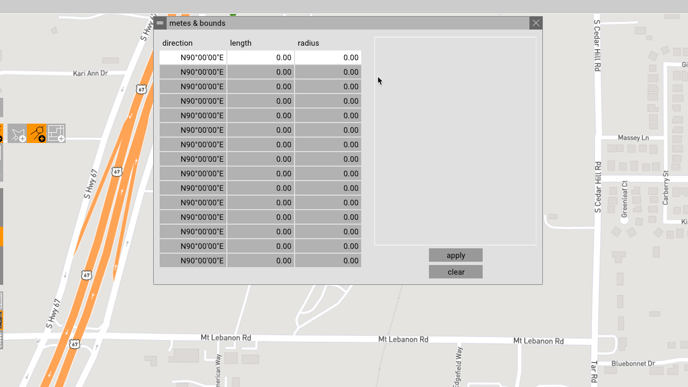The height and width of the screenshot is (387, 688).
Task: Edit the highlighted white radius field
Action: pyautogui.click(x=328, y=57)
